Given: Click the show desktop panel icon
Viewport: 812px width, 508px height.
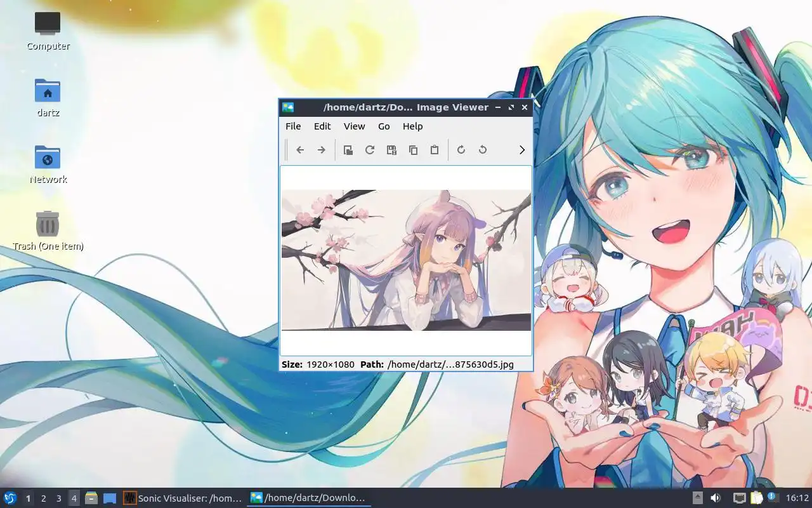Looking at the screenshot, I should point(110,498).
